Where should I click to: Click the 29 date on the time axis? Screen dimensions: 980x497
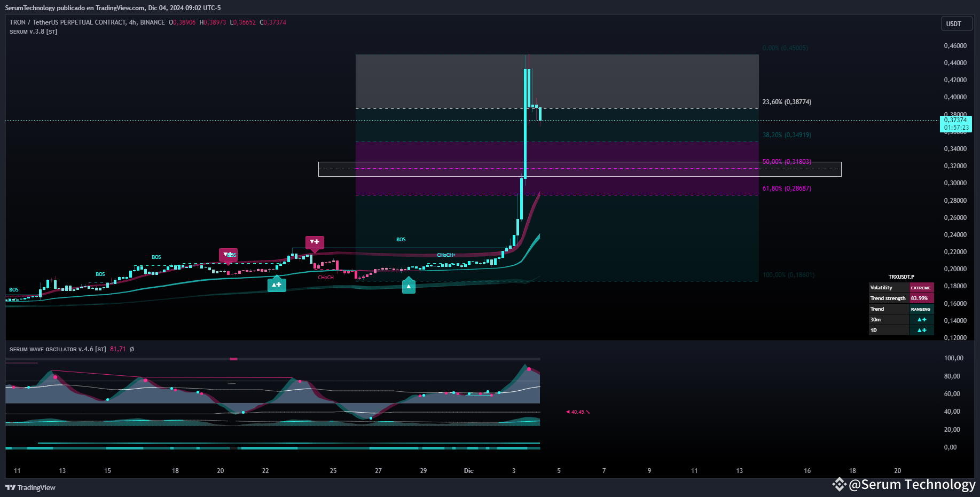click(x=424, y=471)
